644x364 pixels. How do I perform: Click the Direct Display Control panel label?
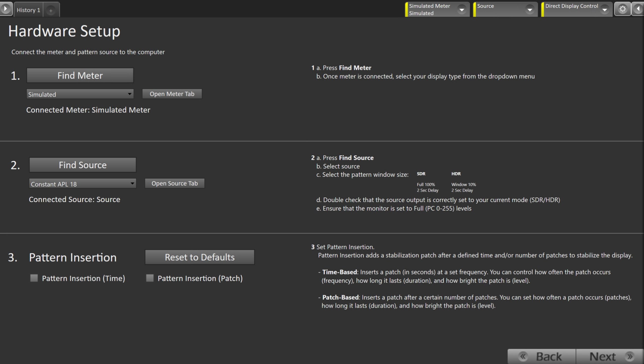coord(571,6)
